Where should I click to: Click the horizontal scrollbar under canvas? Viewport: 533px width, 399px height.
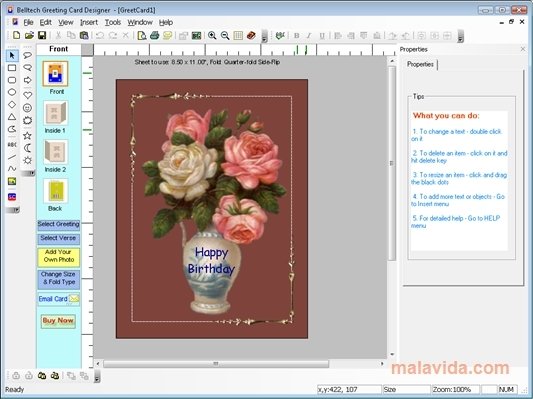tap(216, 364)
